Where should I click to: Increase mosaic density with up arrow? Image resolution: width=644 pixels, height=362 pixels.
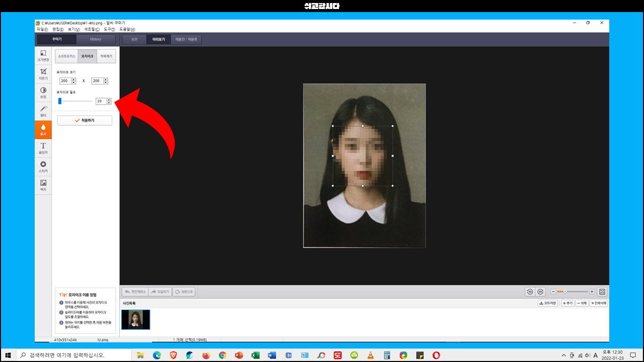click(x=109, y=100)
